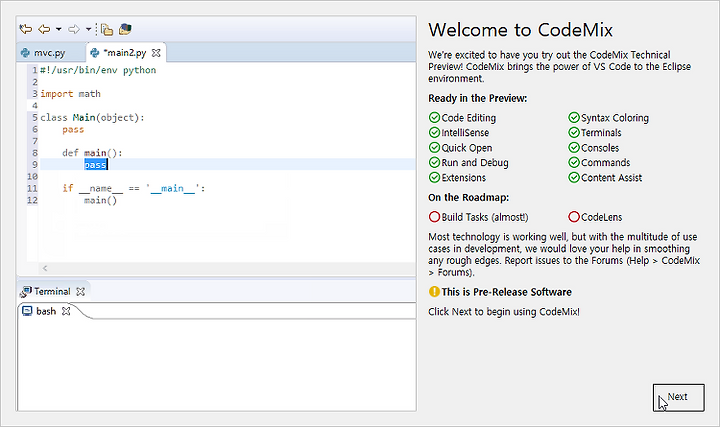This screenshot has height=427, width=720.
Task: Click the 'On the Roadmap:' label
Action: (468, 198)
